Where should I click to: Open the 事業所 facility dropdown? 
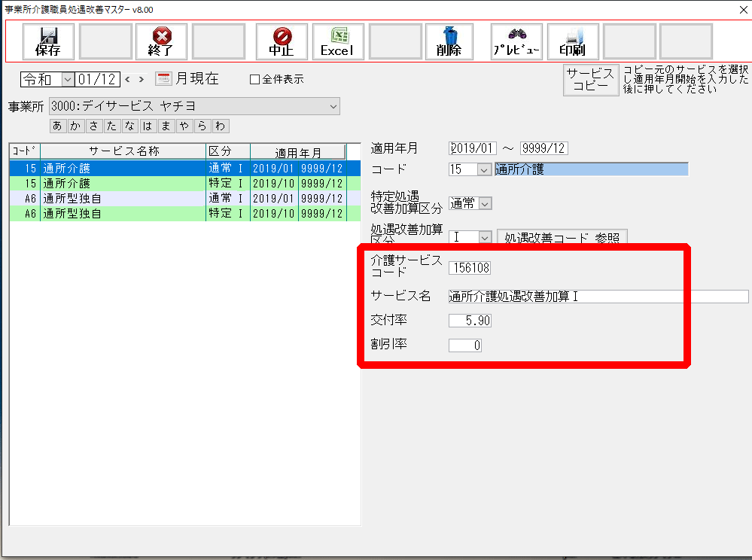(x=333, y=107)
